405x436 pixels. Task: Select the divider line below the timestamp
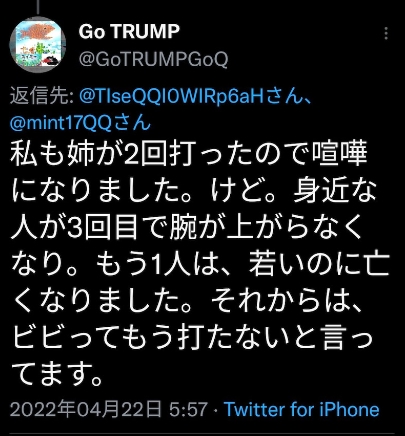[x=202, y=433]
